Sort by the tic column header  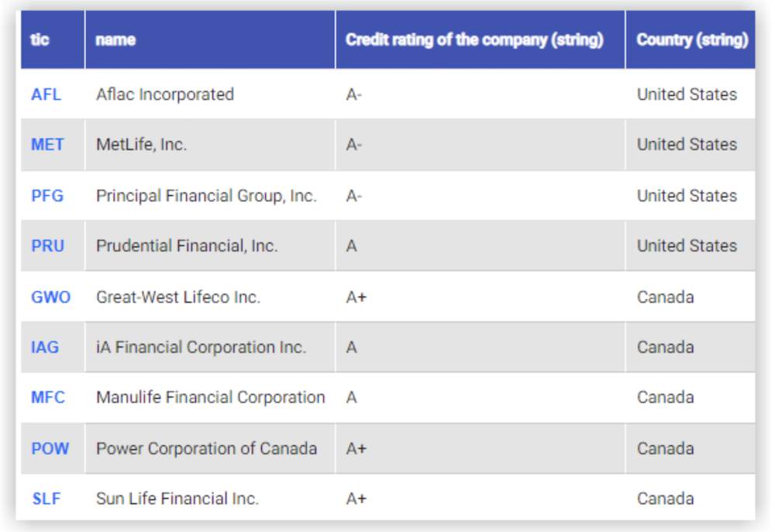click(x=40, y=39)
